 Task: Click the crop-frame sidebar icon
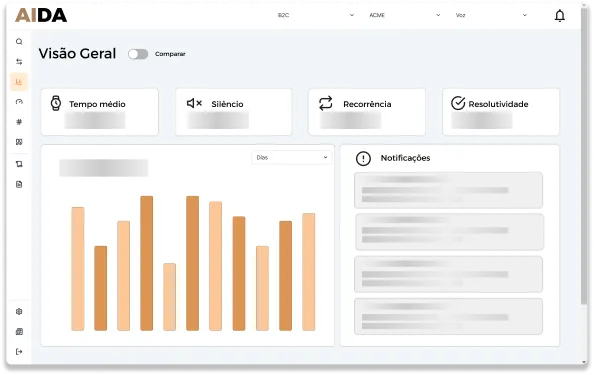point(19,164)
